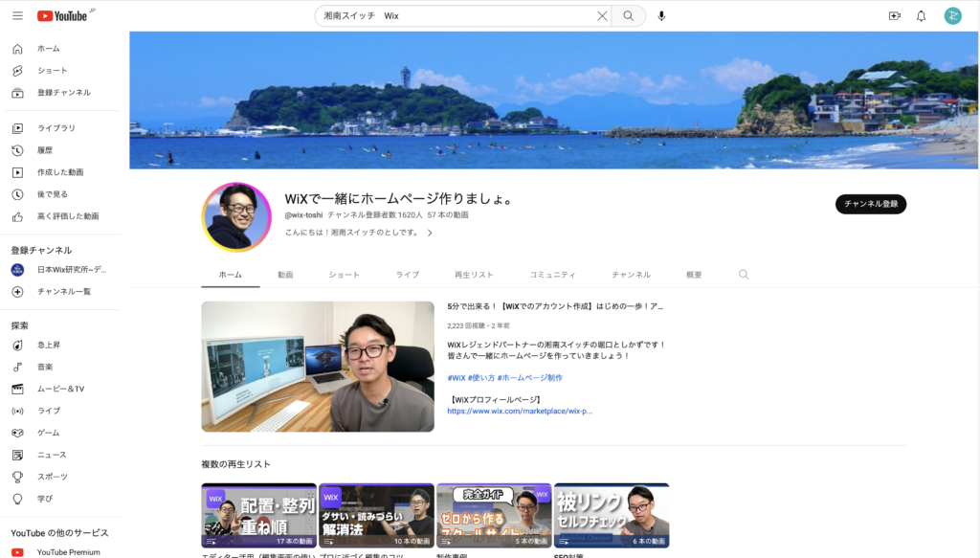Image resolution: width=980 pixels, height=558 pixels.
Task: Open the notifications bell
Action: [922, 16]
